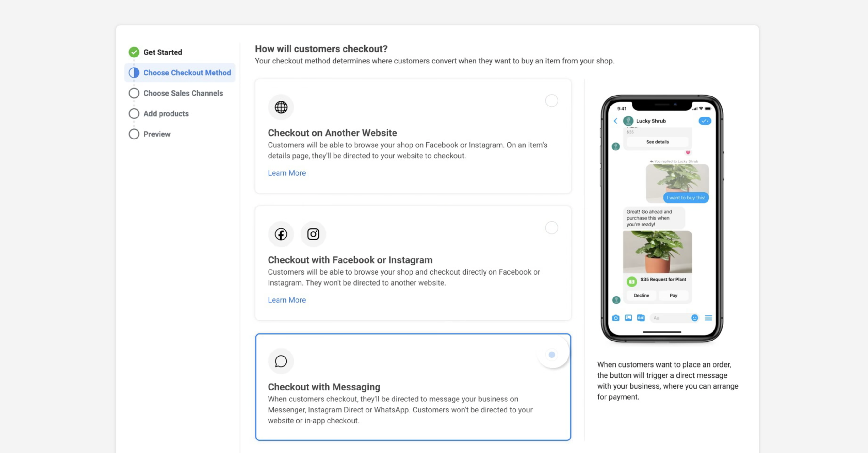Viewport: 868px width, 453px height.
Task: Click the Lucky Shrub name in chat header
Action: click(651, 121)
